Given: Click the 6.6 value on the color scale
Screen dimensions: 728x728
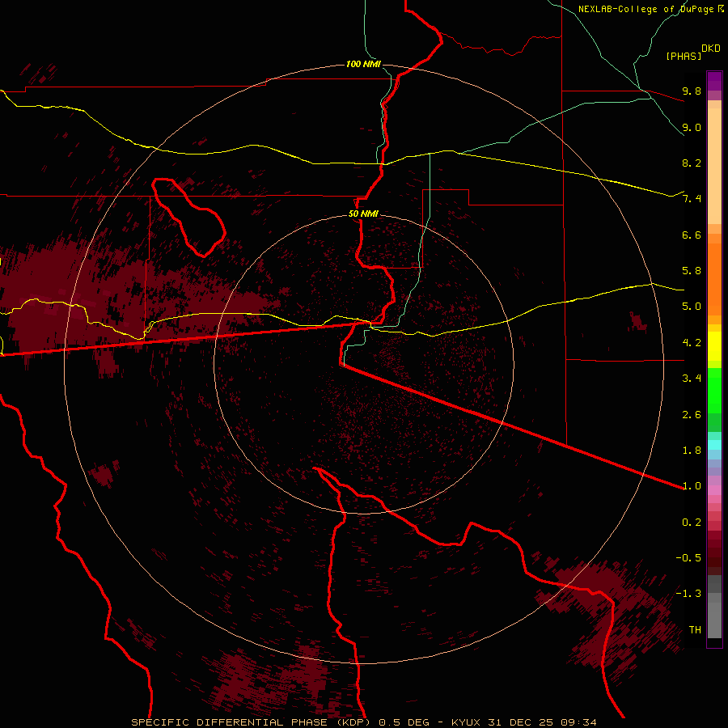Looking at the screenshot, I should pyautogui.click(x=692, y=235).
